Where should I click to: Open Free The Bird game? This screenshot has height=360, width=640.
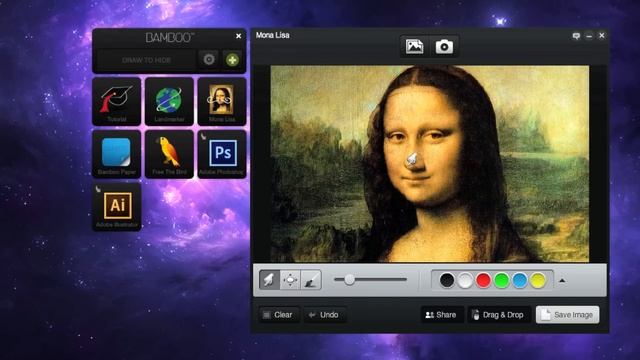coord(169,154)
